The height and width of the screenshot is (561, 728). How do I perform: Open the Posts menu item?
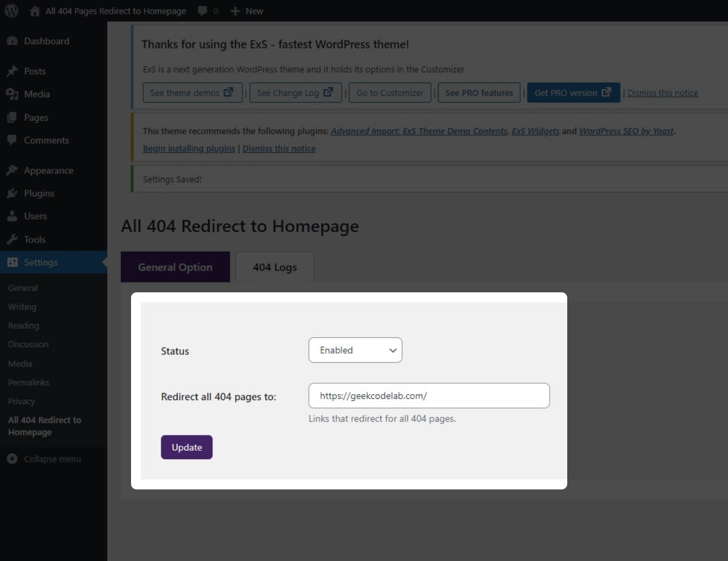tap(53, 71)
